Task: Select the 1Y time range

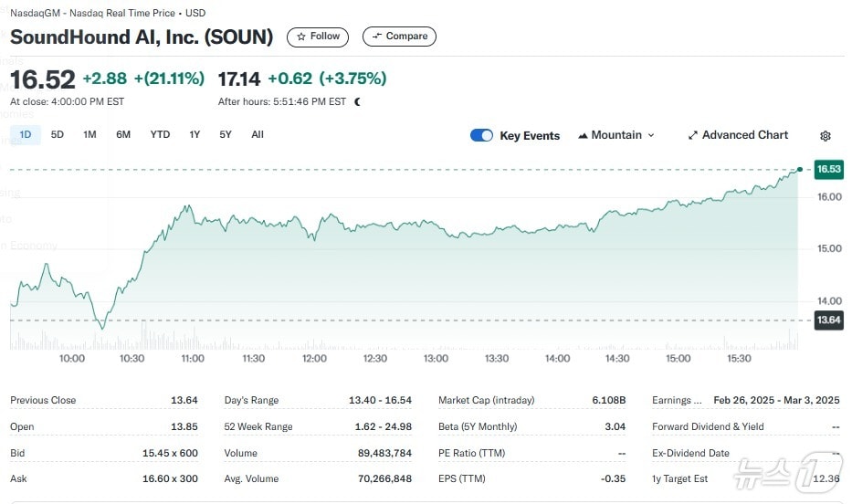Action: pyautogui.click(x=195, y=135)
